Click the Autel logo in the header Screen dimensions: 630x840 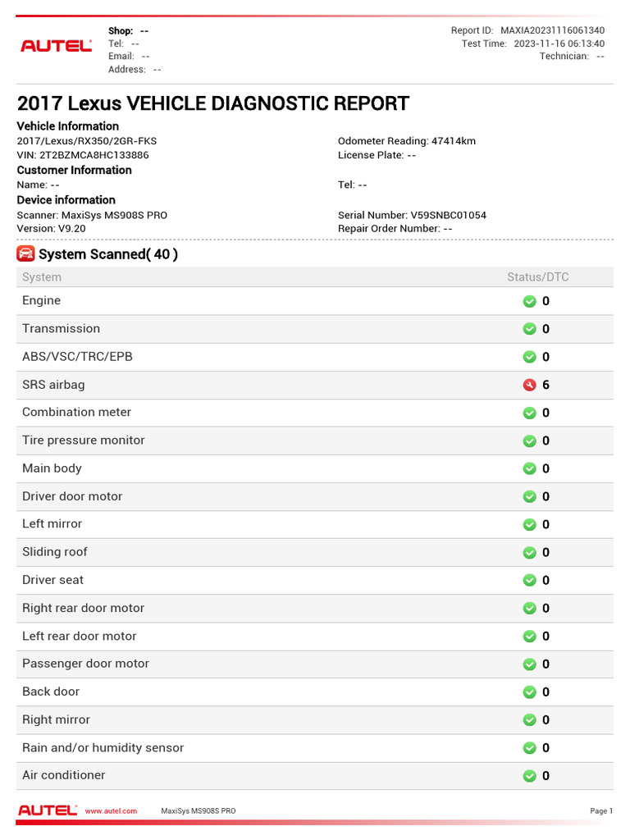click(x=57, y=46)
